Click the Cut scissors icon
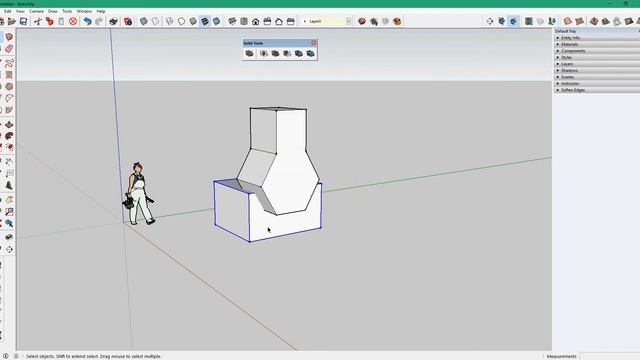 pyautogui.click(x=38, y=21)
